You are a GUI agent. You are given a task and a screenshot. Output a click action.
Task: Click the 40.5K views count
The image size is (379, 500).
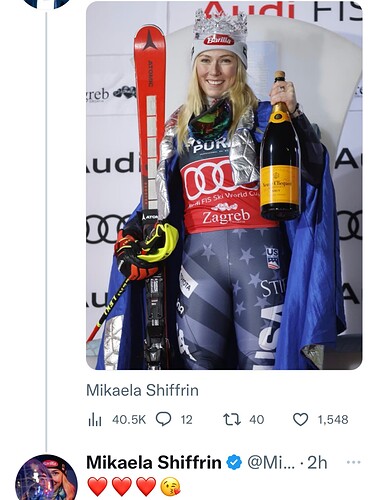coord(129,420)
